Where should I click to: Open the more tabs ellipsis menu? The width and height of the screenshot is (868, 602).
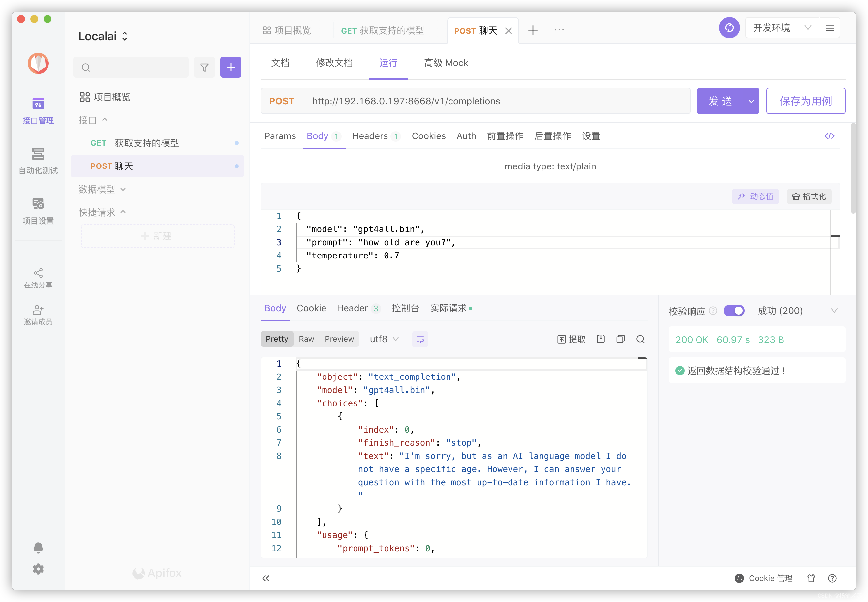559,30
